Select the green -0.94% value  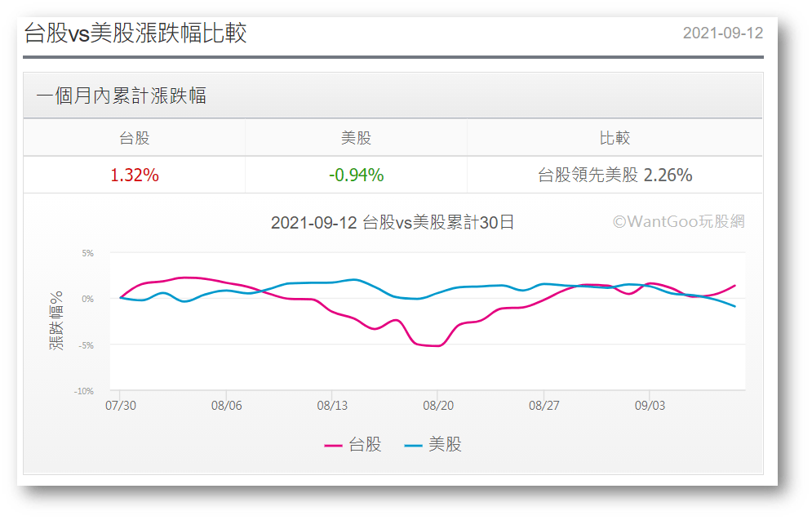point(356,175)
